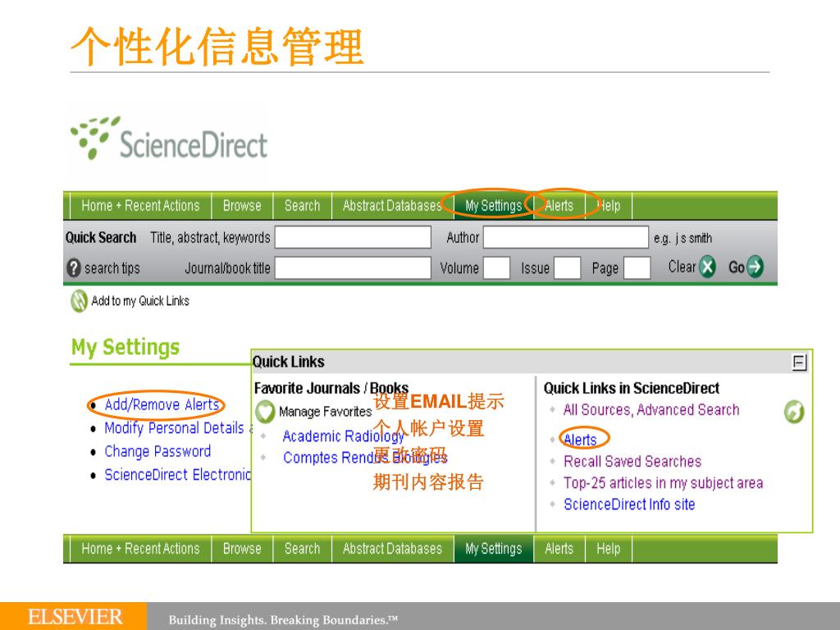Viewport: 840px width, 630px height.
Task: Open Browse in the bottom navigation bar
Action: click(x=242, y=549)
